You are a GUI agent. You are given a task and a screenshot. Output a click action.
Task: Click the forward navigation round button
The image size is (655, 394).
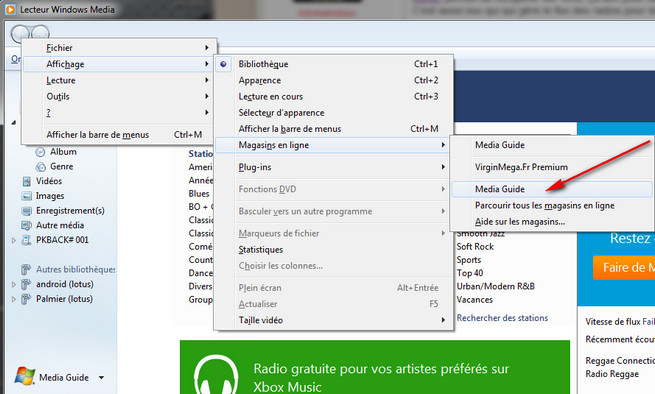(x=41, y=32)
